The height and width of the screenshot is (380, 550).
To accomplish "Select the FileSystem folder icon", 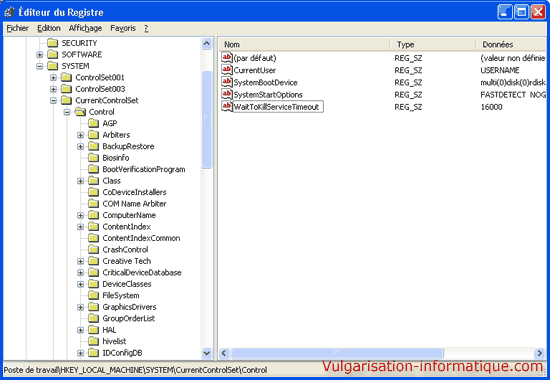I will point(94,295).
